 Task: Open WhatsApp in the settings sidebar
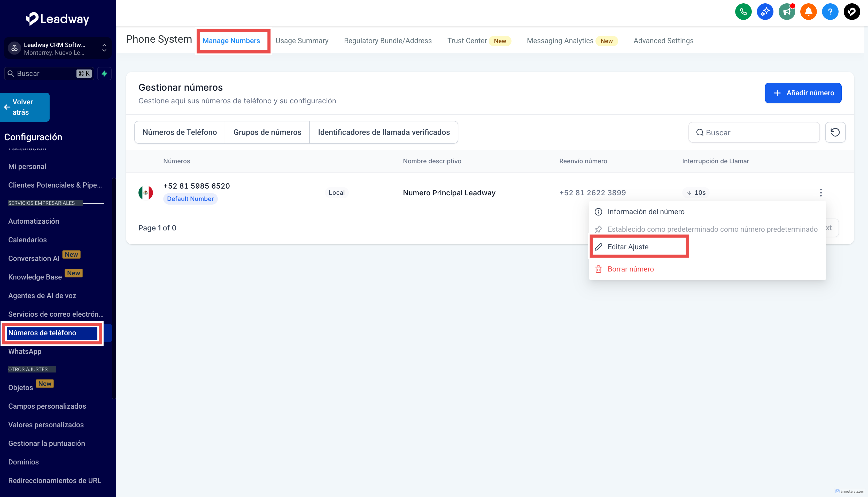point(25,351)
